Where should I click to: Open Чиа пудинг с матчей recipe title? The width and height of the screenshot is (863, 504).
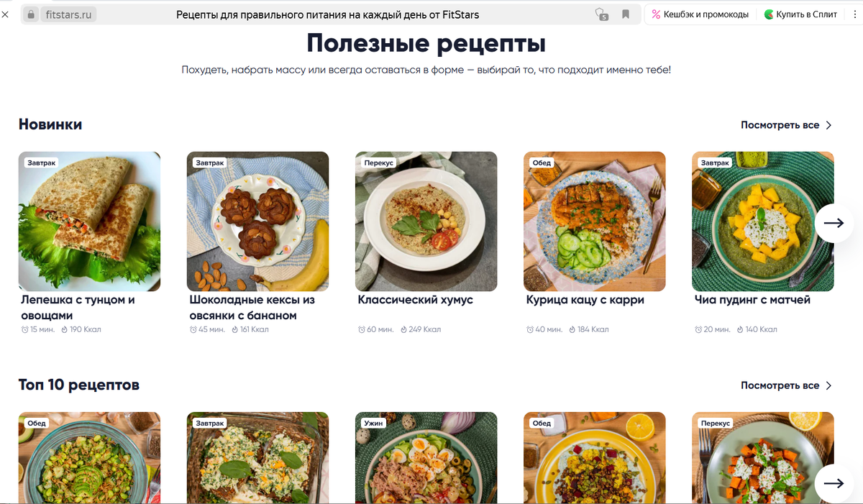(x=752, y=300)
